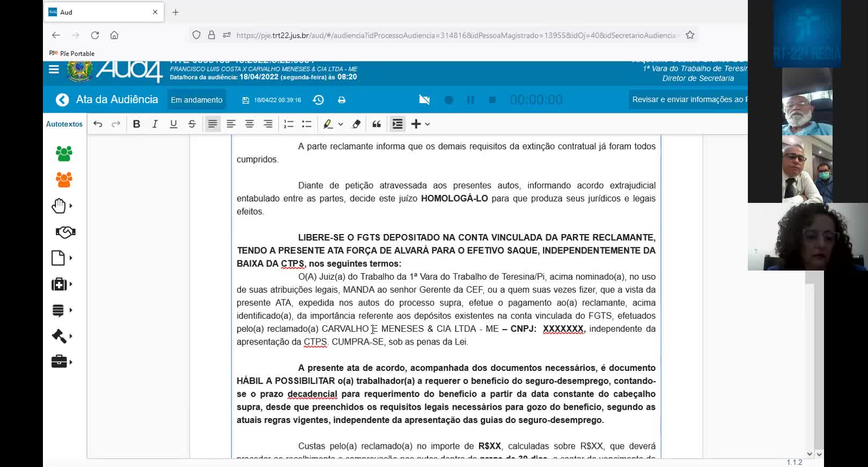Toggle paragraph indent button

point(398,124)
